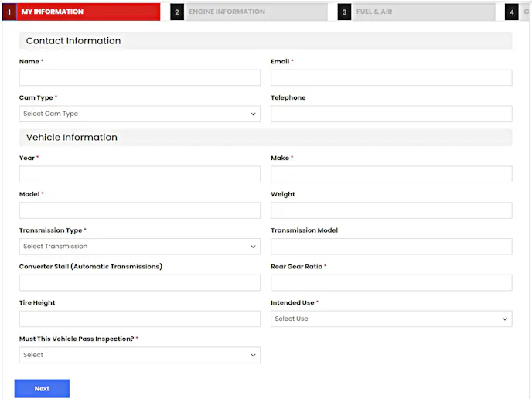
Task: Open the Select Transmission dropdown
Action: [x=140, y=247]
